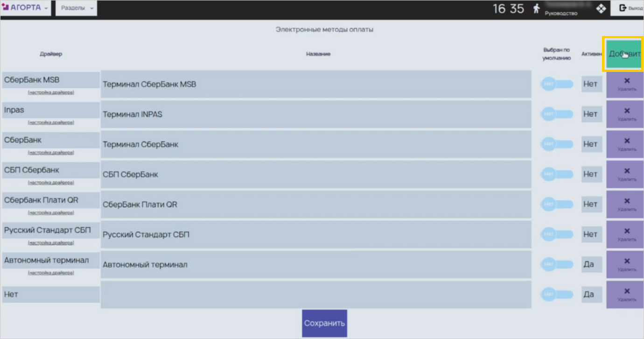Edit the Терминал INPAS name field

(316, 114)
